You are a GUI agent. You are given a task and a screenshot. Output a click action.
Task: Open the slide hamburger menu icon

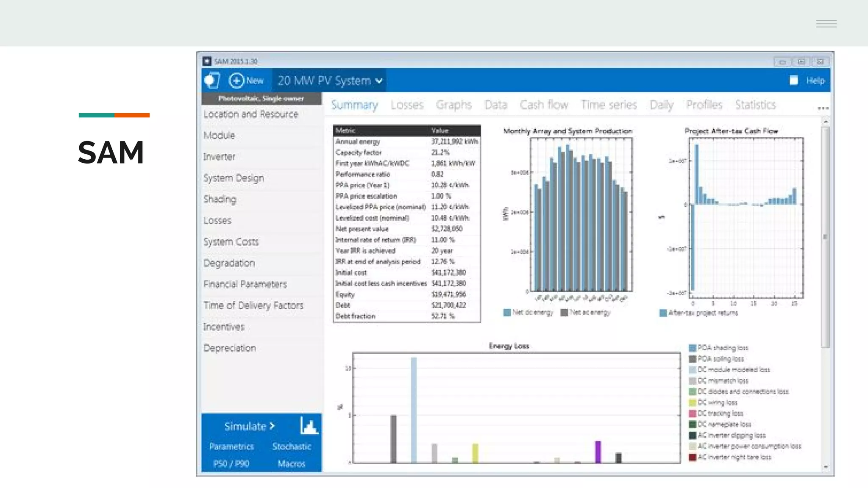pos(826,24)
